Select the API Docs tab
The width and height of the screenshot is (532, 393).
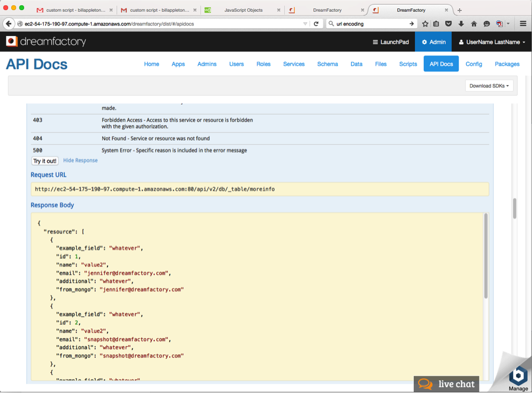pyautogui.click(x=441, y=64)
